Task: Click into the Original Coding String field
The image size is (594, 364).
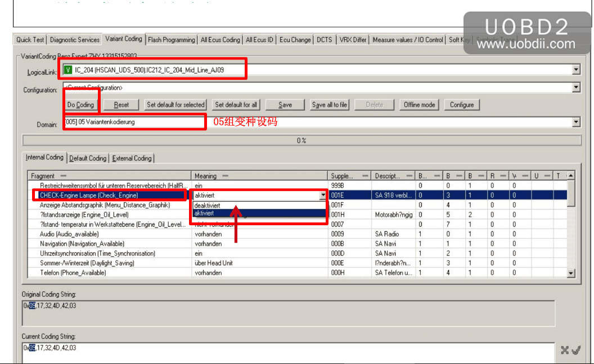Action: 289,313
